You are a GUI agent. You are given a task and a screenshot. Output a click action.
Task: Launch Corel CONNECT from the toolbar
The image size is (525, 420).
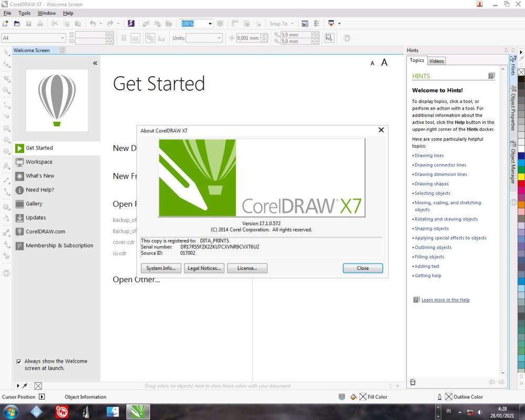point(131,23)
